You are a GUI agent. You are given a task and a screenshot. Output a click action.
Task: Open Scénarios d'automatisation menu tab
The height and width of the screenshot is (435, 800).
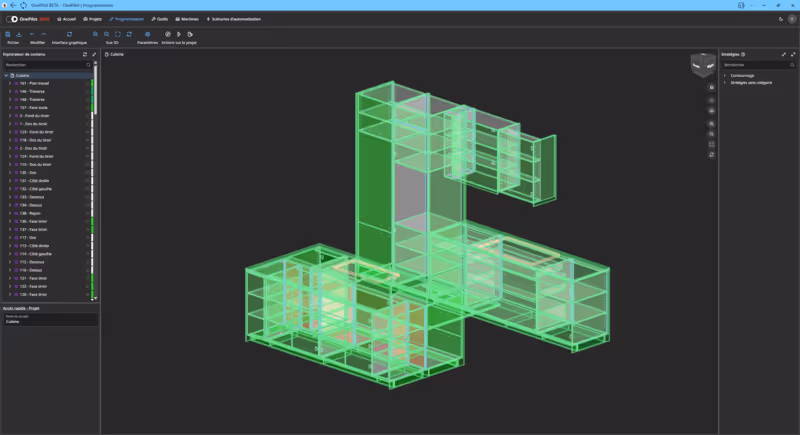[x=234, y=19]
